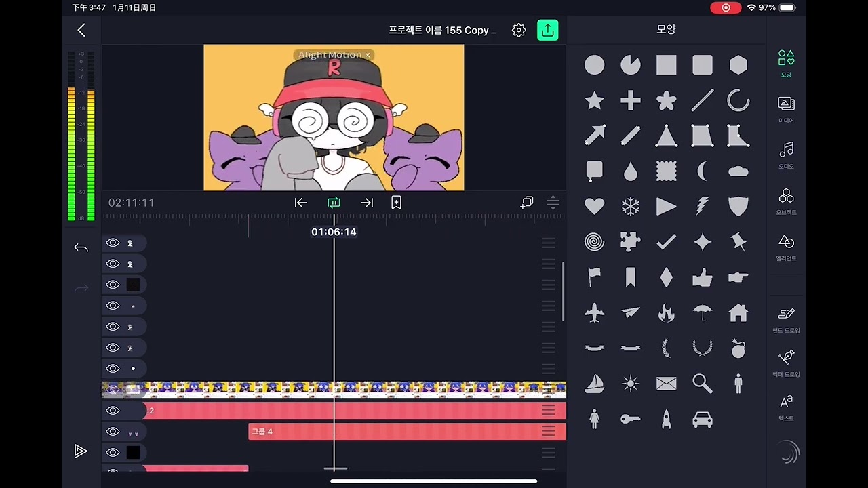
Task: Insert the five-point star shape
Action: click(594, 101)
